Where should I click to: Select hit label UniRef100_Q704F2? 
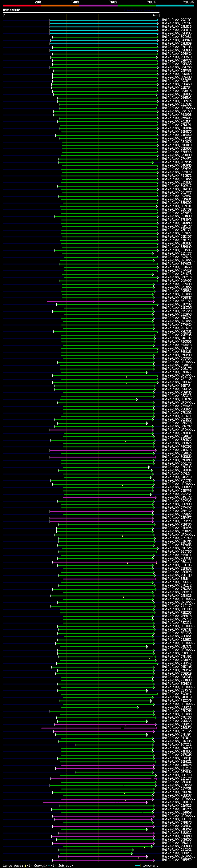pos(177,159)
